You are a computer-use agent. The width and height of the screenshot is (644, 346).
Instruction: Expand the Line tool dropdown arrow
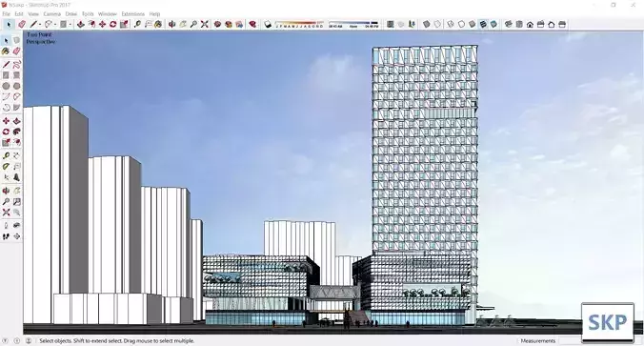pyautogui.click(x=40, y=25)
